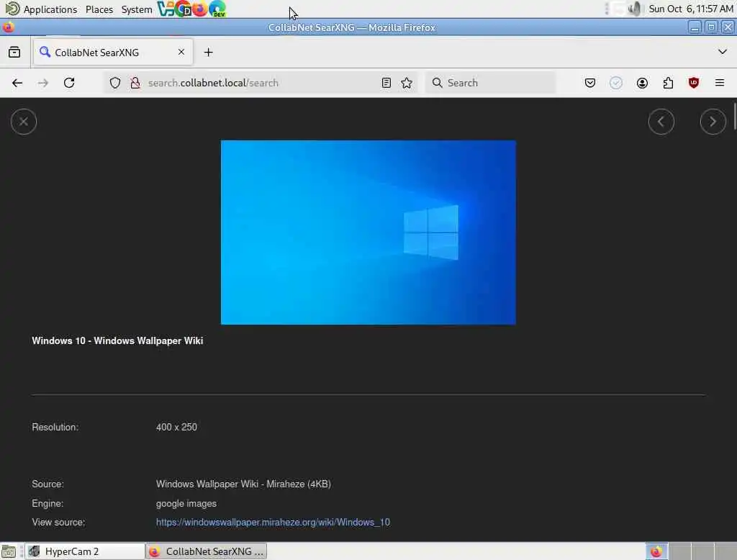The image size is (737, 560).
Task: Select the CollabNet SearXNG tab
Action: click(x=113, y=53)
